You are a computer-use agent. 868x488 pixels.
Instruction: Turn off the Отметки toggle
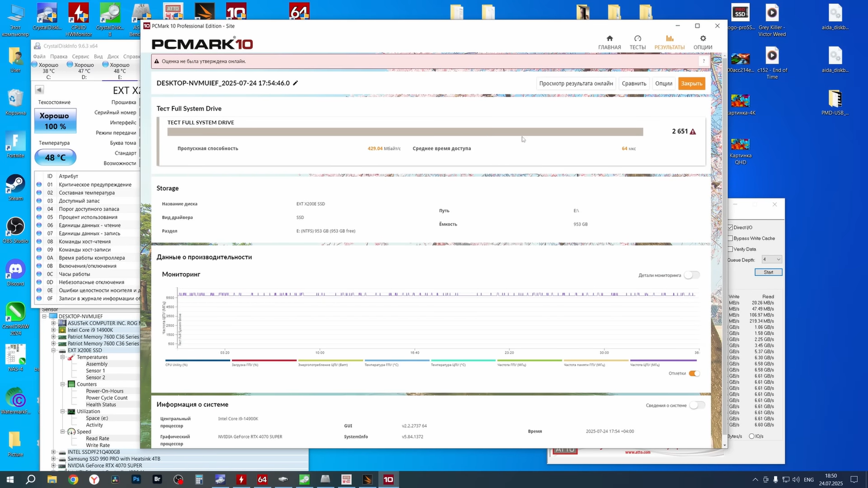694,374
